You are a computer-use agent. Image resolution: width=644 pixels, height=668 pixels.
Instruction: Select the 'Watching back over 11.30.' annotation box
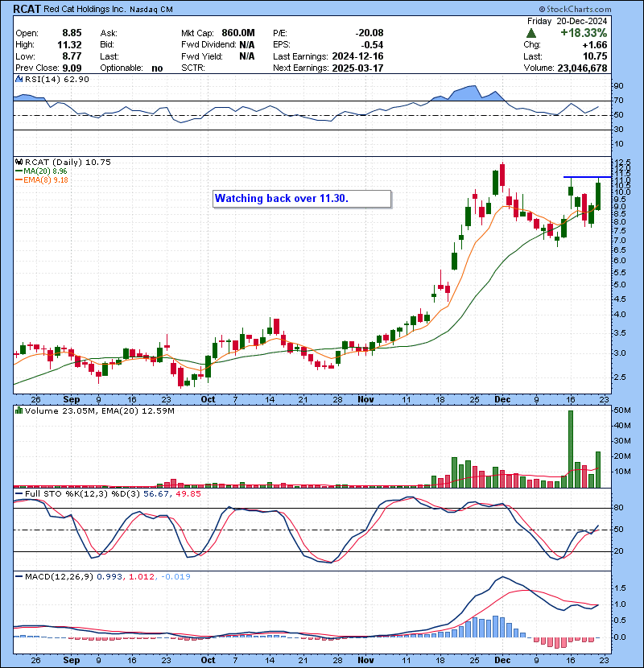(x=302, y=198)
